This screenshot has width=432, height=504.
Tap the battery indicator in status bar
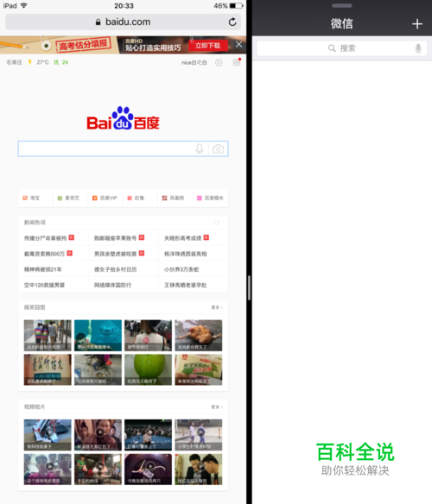click(236, 6)
